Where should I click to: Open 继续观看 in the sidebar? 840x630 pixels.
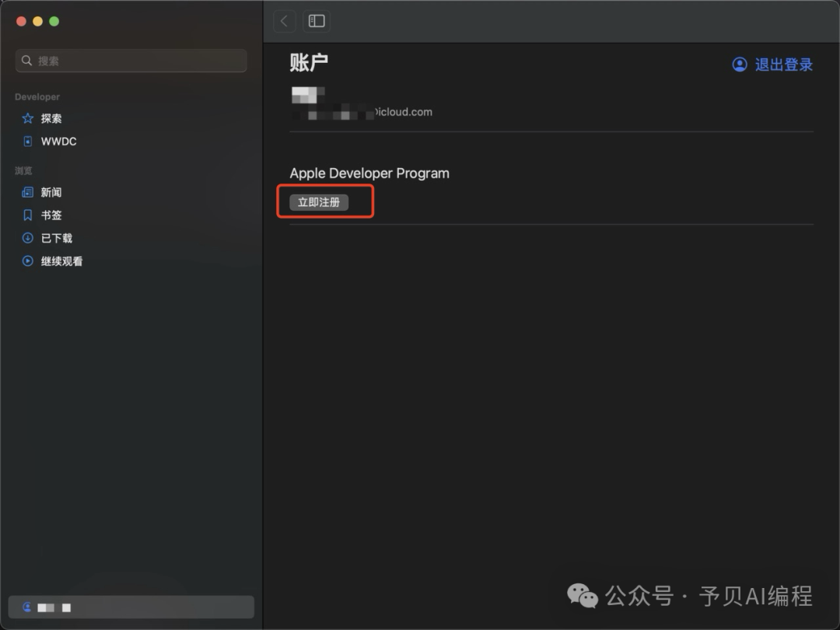(61, 261)
